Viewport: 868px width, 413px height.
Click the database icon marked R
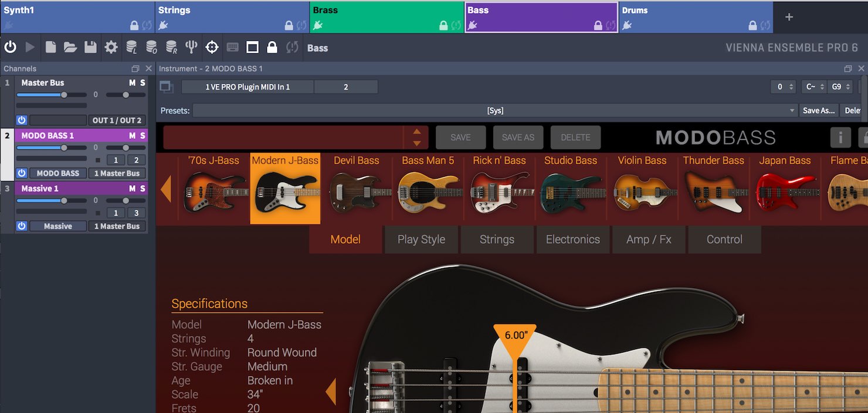[171, 47]
